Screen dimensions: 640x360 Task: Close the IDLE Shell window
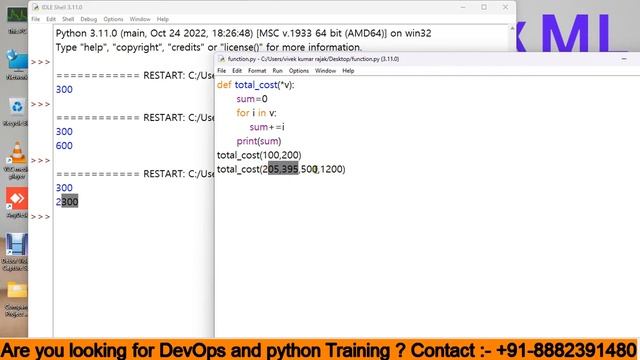(505, 7)
